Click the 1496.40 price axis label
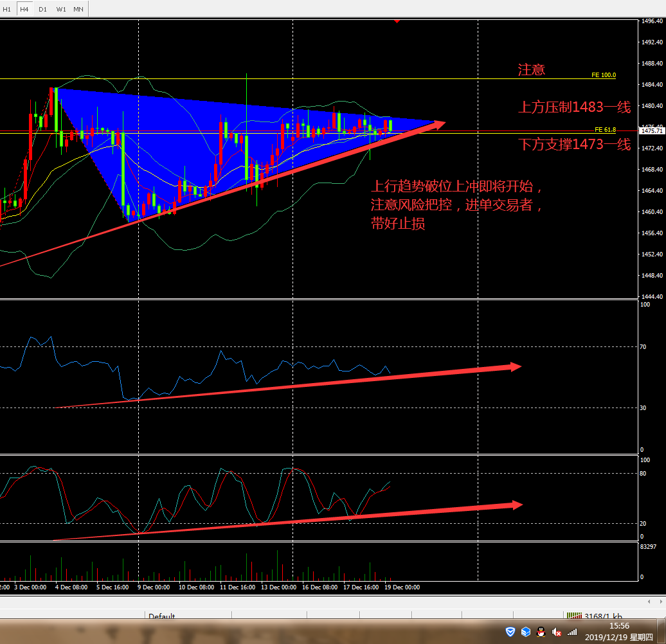 pos(652,21)
